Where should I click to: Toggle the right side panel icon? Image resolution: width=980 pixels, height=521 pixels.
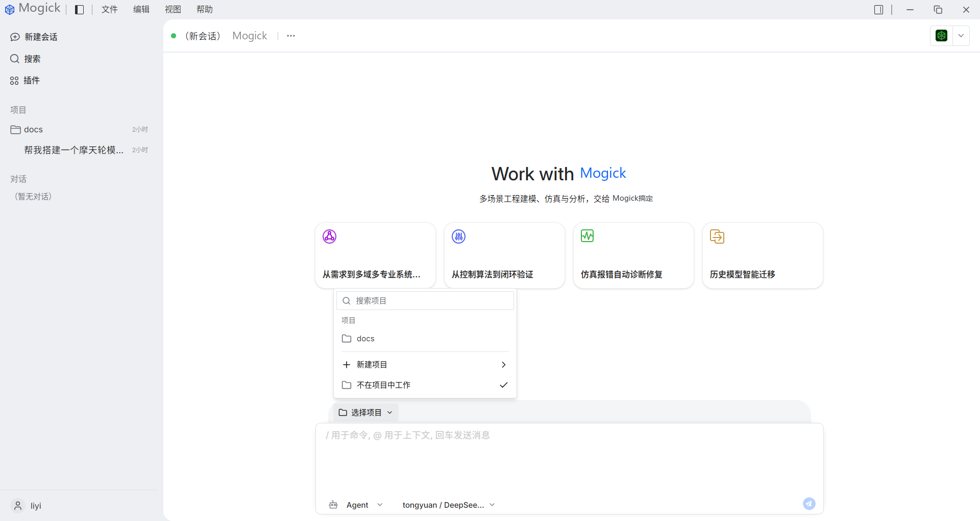[878, 10]
